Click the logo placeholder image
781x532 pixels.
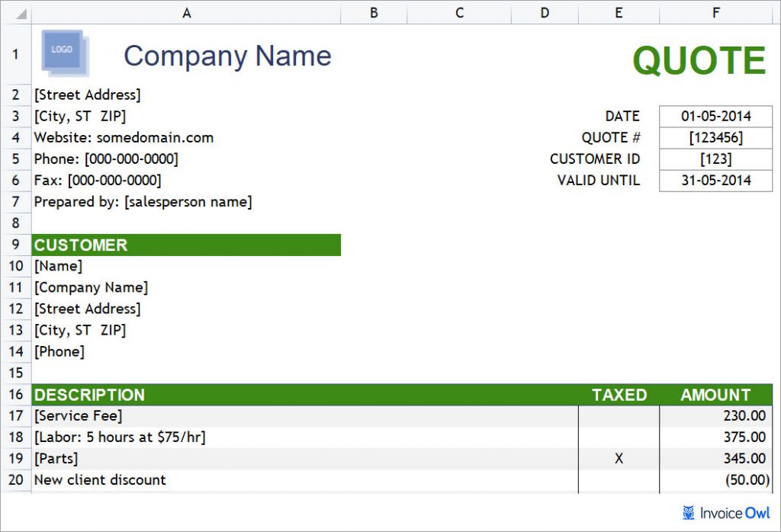(x=65, y=53)
